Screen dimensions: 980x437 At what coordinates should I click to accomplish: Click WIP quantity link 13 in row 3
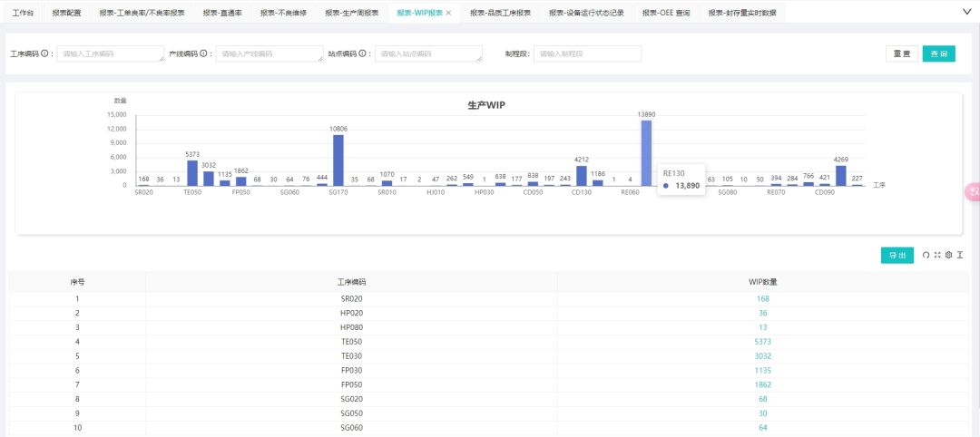(x=762, y=328)
